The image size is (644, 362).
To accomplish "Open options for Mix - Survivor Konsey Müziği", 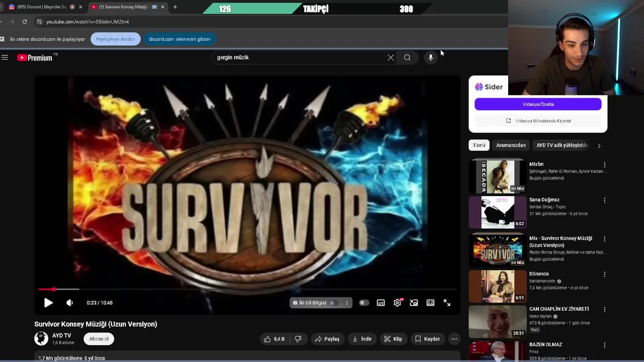I will coord(605,239).
